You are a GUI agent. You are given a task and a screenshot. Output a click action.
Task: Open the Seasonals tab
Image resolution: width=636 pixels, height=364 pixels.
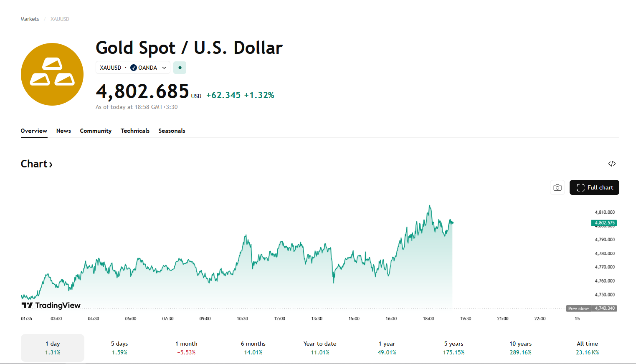(x=172, y=131)
